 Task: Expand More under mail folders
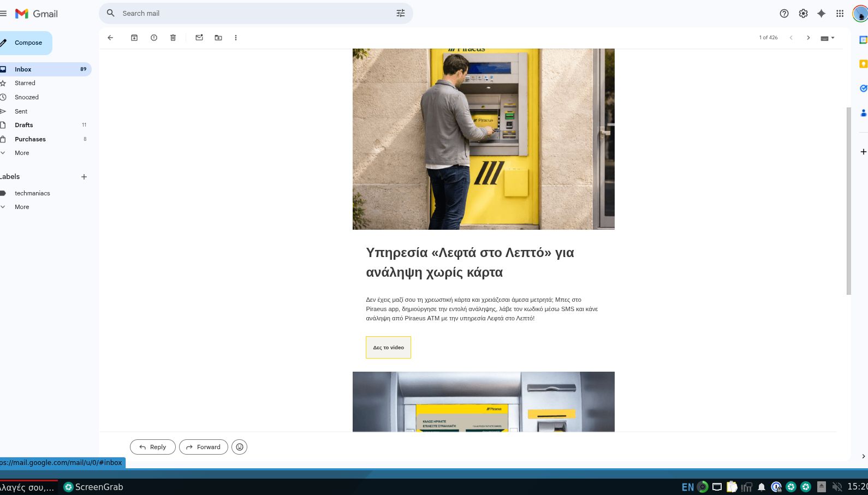[x=22, y=153]
